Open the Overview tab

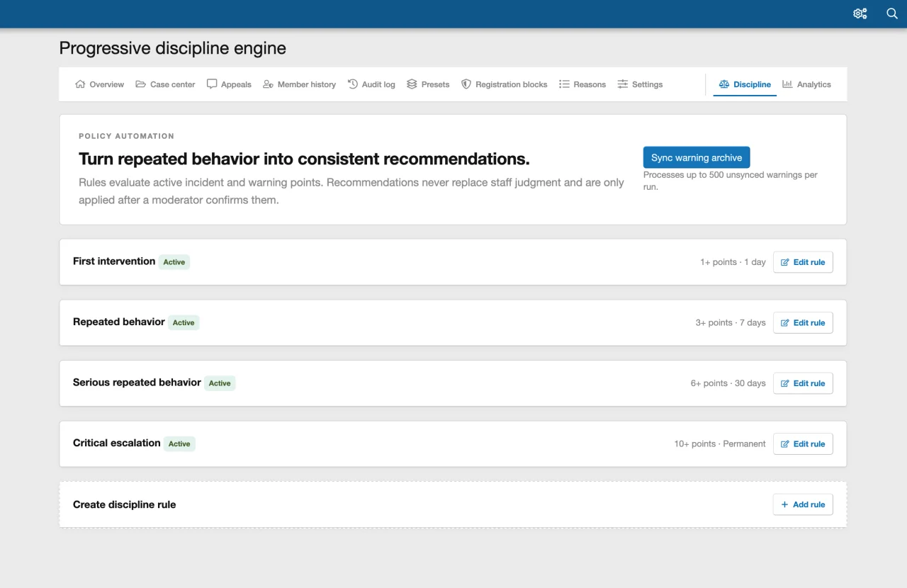pos(99,84)
